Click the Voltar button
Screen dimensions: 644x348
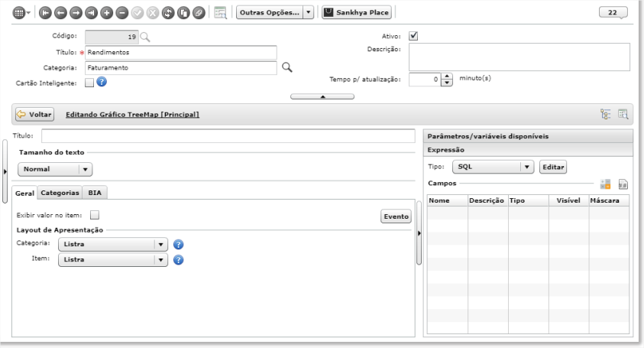click(35, 115)
